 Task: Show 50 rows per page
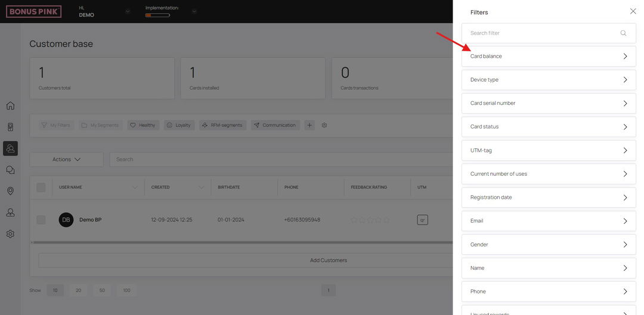click(x=102, y=291)
